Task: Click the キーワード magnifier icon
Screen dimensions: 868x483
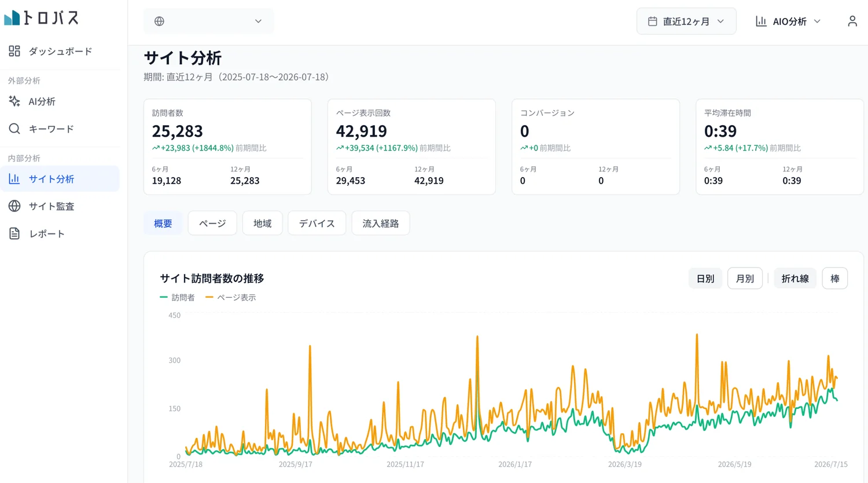Action: 14,129
